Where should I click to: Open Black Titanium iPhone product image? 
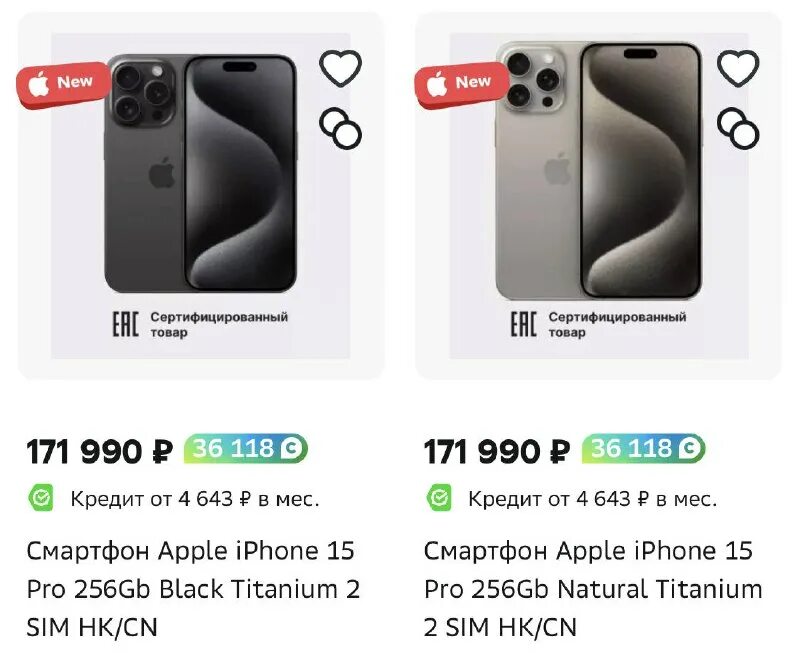(x=200, y=175)
